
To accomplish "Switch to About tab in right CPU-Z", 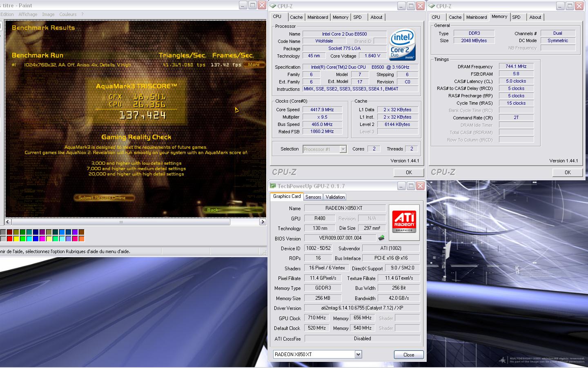I will (535, 17).
